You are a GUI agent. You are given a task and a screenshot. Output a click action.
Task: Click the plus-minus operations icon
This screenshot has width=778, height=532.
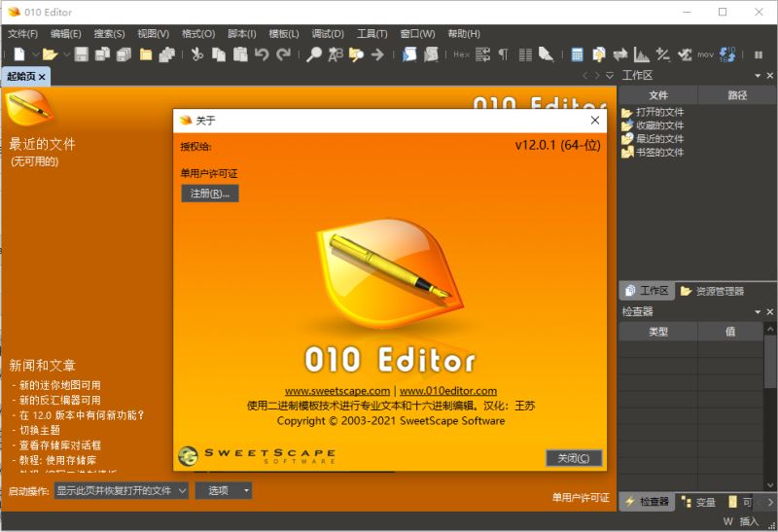[x=663, y=54]
